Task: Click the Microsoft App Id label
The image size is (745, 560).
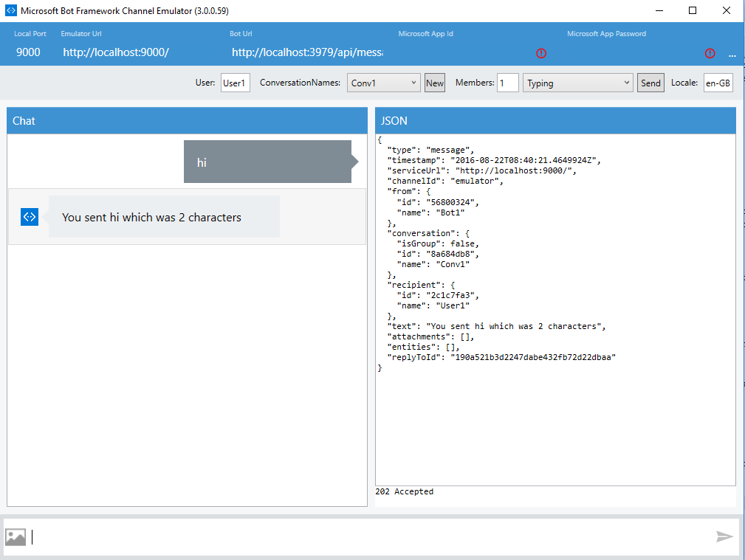Action: (426, 34)
